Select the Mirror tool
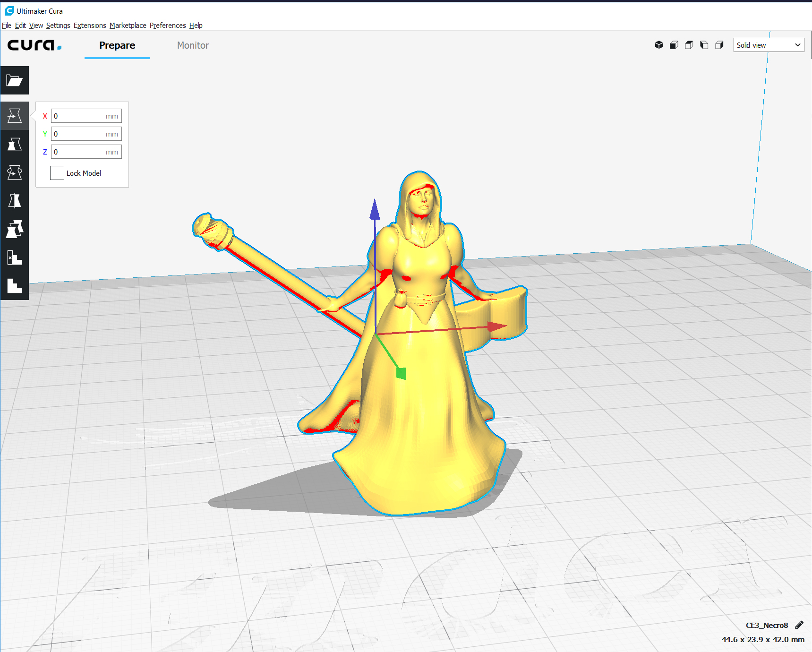The height and width of the screenshot is (652, 812). point(14,201)
